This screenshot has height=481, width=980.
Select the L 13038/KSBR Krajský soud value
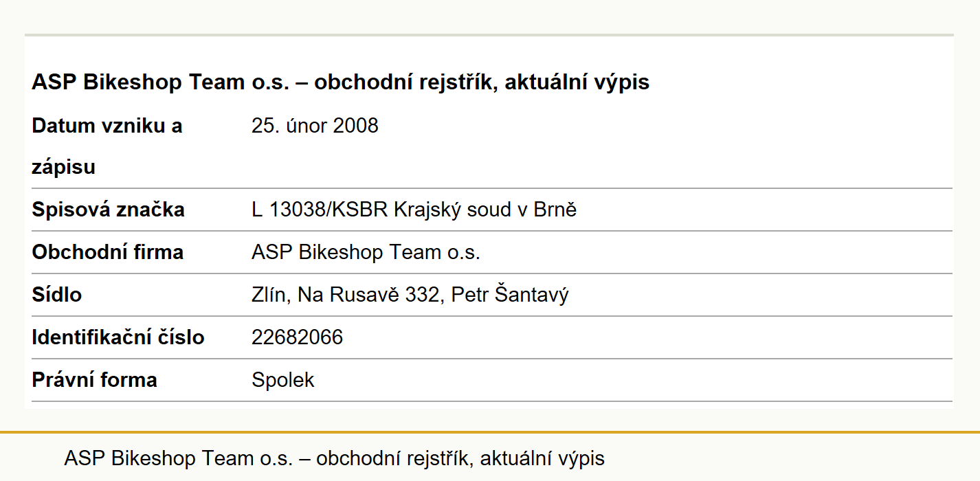tap(414, 210)
